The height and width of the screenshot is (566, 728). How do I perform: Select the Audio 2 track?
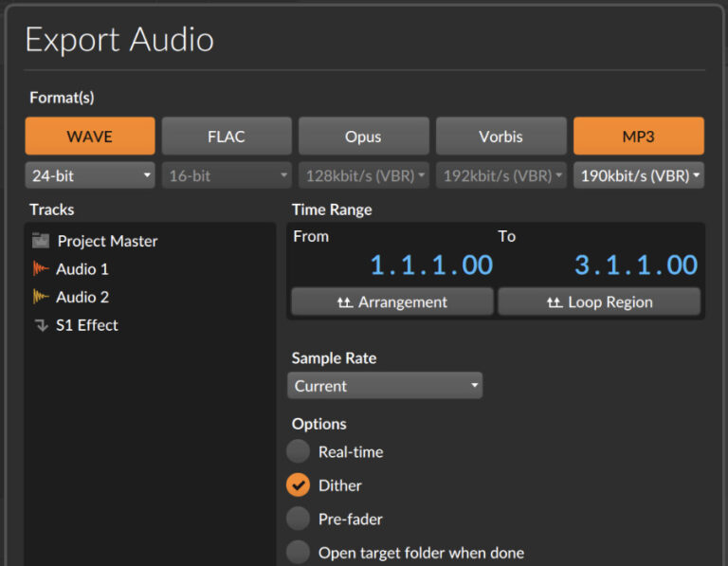(x=150, y=296)
